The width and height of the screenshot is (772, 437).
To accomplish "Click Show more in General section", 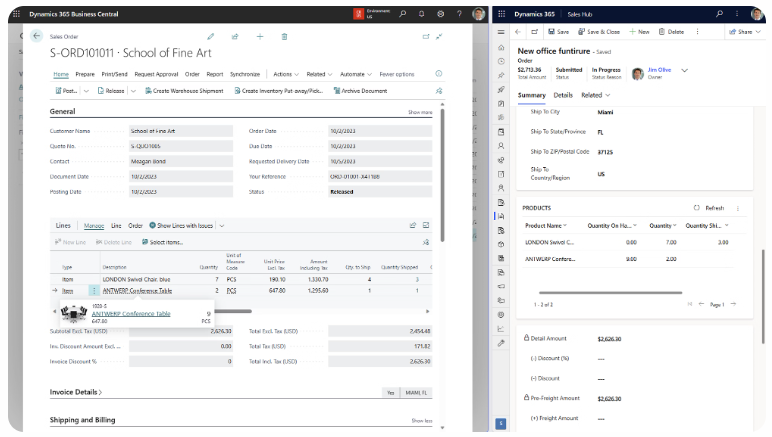I will 420,112.
